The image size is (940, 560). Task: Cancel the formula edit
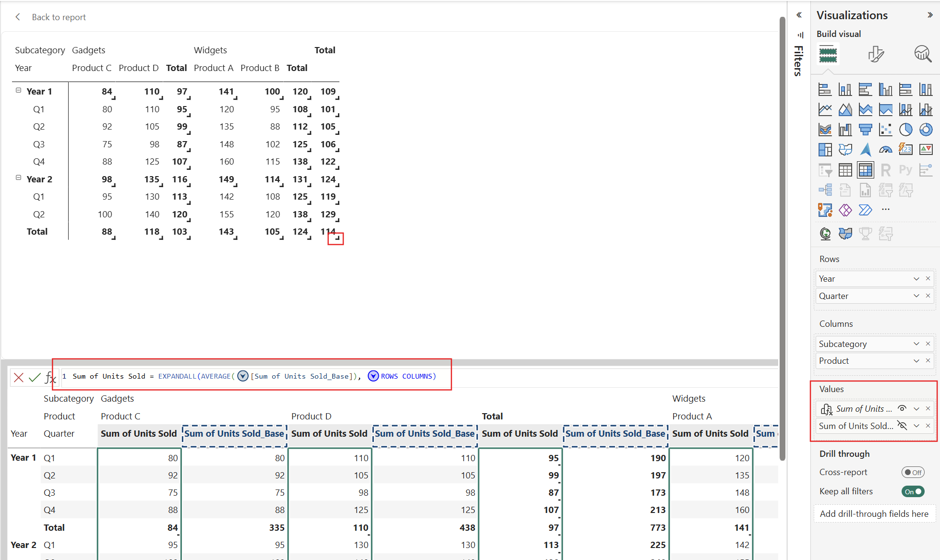tap(19, 377)
